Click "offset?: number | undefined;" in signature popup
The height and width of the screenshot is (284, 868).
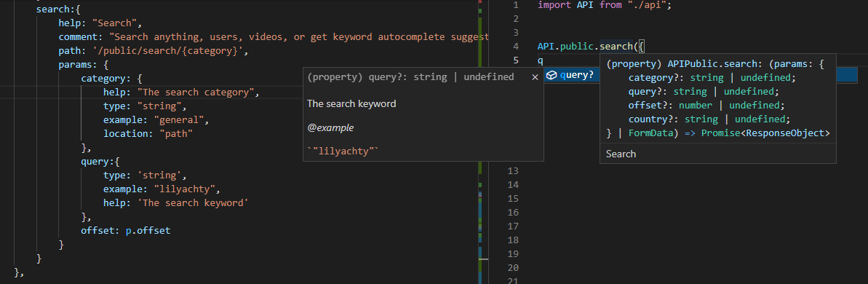tap(706, 106)
